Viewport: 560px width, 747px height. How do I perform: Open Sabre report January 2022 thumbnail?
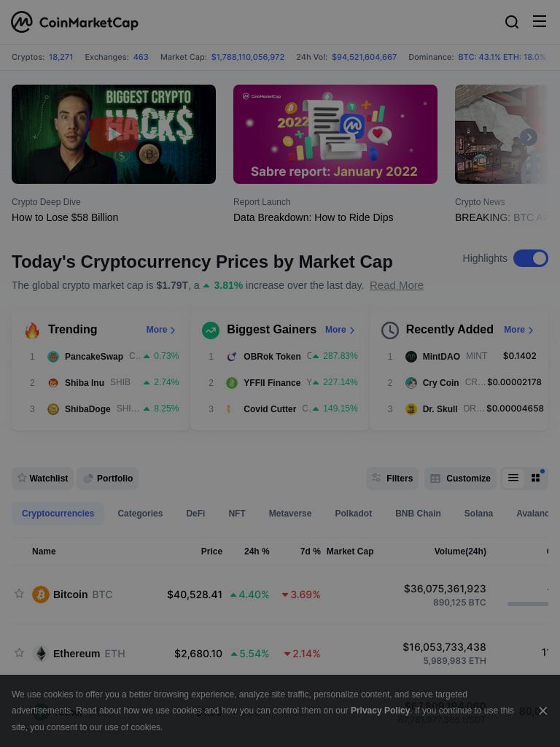click(335, 134)
